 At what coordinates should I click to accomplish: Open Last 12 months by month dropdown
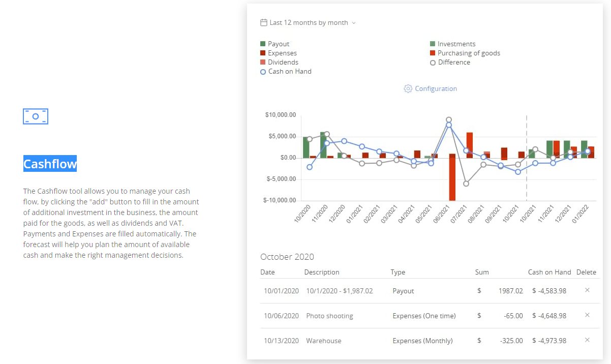pos(309,23)
